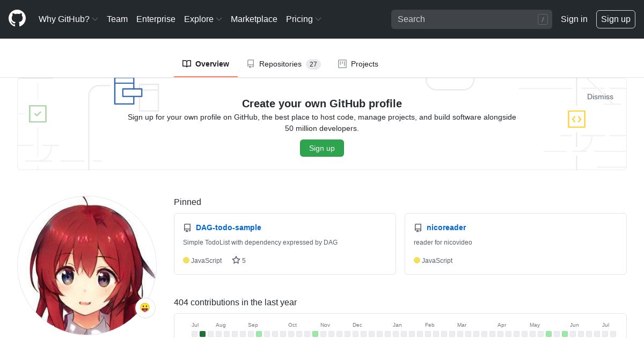The image size is (644, 338).
Task: Switch to the Projects tab
Action: tap(358, 64)
